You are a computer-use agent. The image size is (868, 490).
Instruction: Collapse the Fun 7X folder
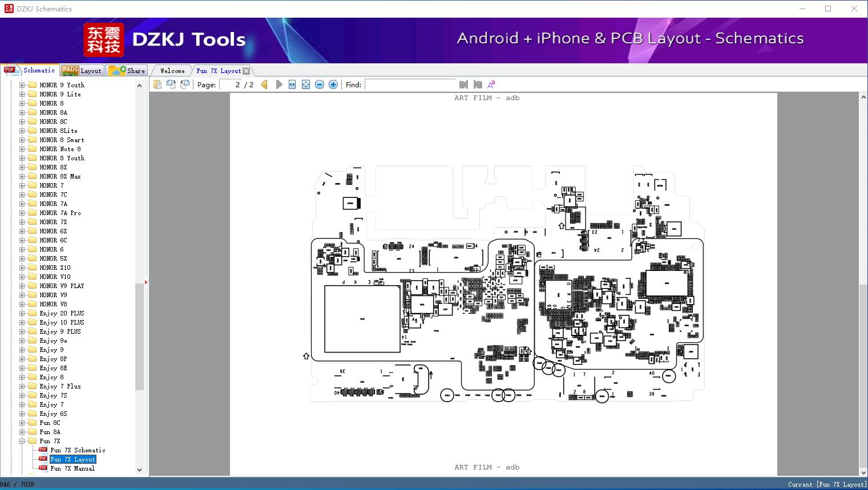tap(22, 441)
